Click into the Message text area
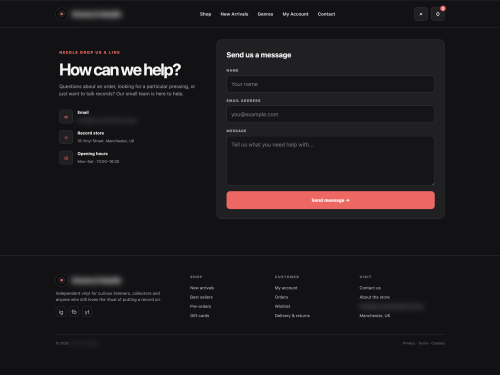Image resolution: width=500 pixels, height=375 pixels. click(330, 161)
